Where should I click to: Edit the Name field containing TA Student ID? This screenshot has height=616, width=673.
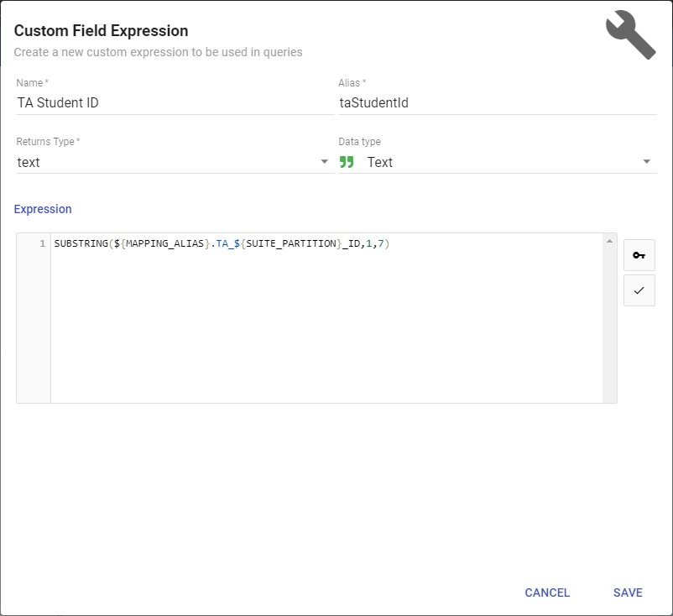[175, 103]
